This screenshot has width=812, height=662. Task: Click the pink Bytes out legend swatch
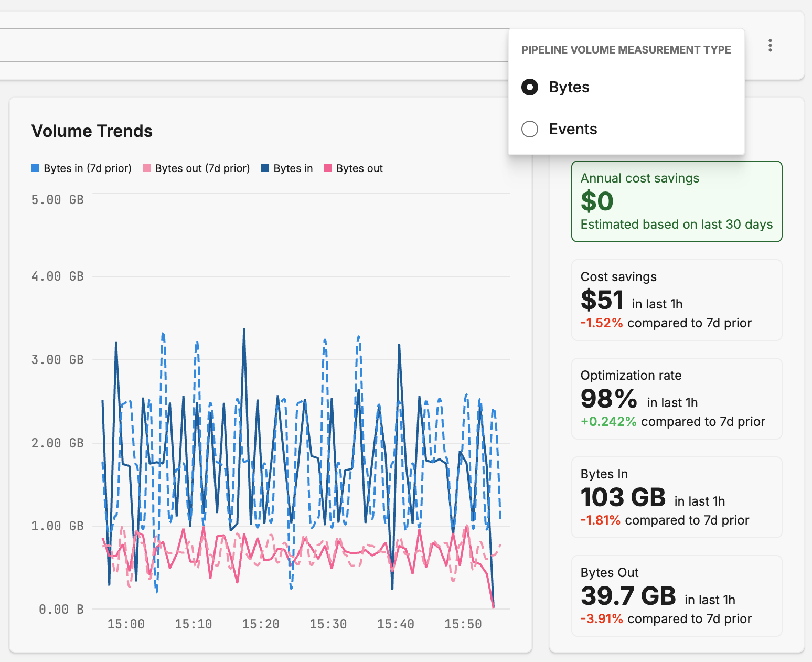click(x=328, y=168)
